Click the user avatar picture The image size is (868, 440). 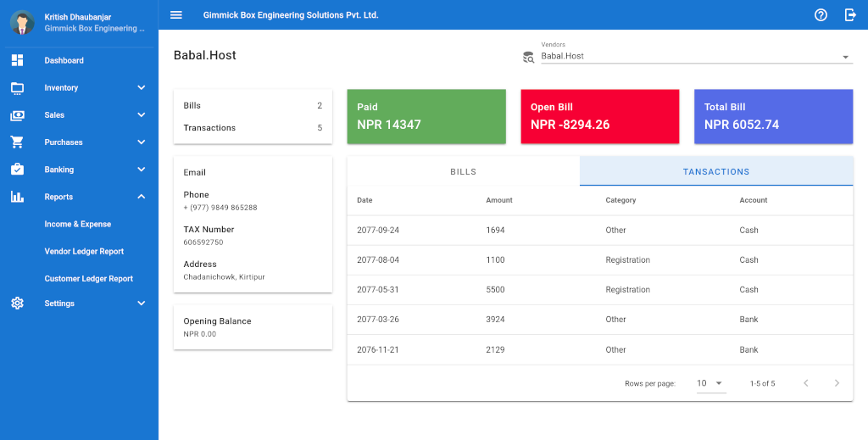click(x=22, y=22)
